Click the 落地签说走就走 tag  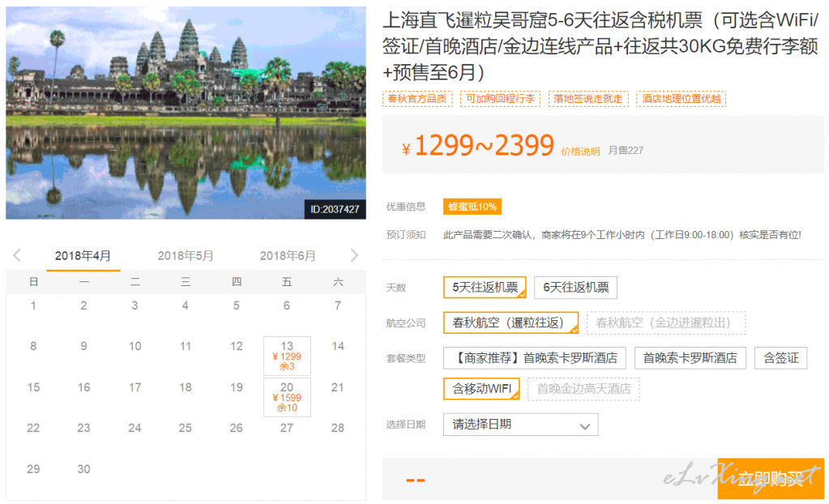(588, 98)
